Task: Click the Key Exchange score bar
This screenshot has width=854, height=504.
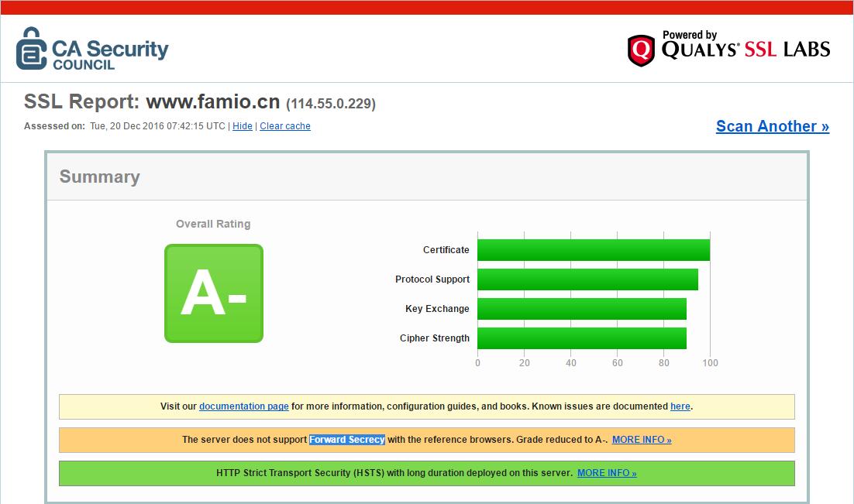Action: coord(582,309)
